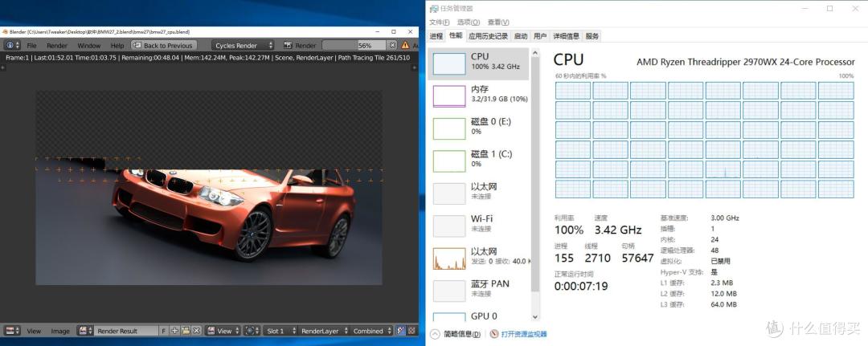
Task: Select the GPU 0 item in sidebar
Action: coord(478,316)
